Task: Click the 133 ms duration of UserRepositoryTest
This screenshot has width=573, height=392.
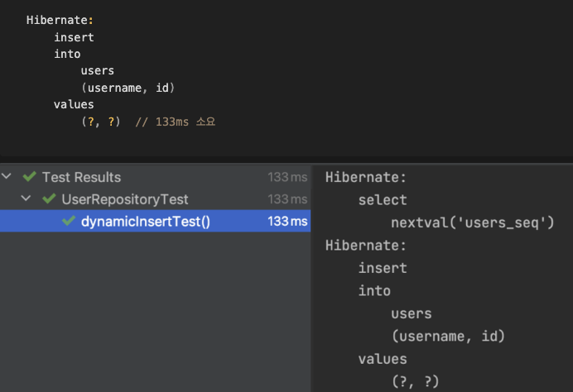Action: (287, 199)
